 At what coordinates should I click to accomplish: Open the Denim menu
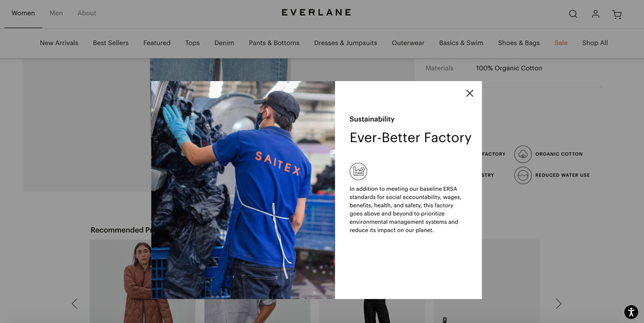225,43
